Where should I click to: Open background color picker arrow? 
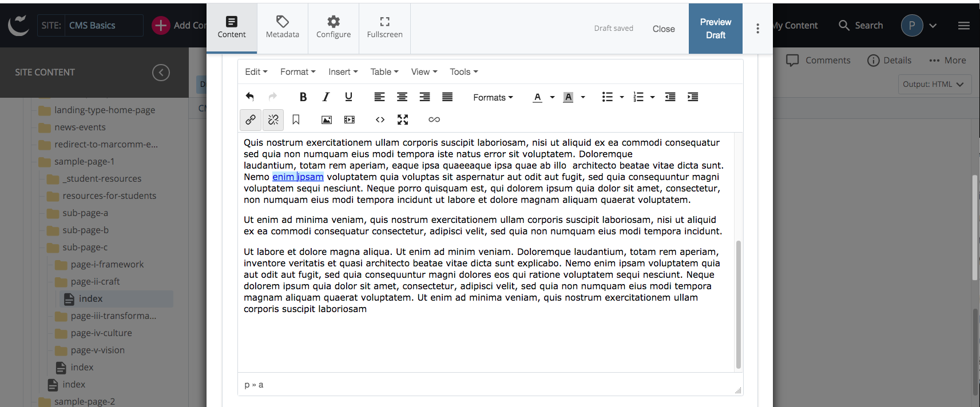pos(583,97)
